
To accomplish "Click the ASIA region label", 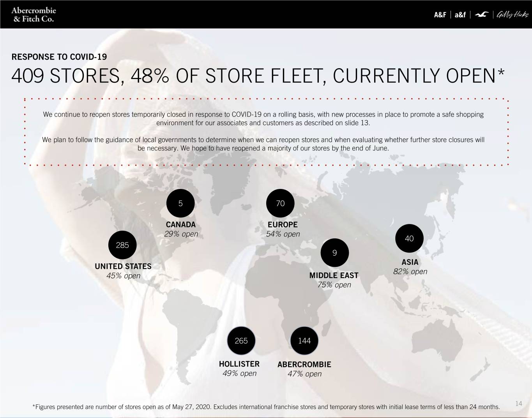I will [410, 262].
